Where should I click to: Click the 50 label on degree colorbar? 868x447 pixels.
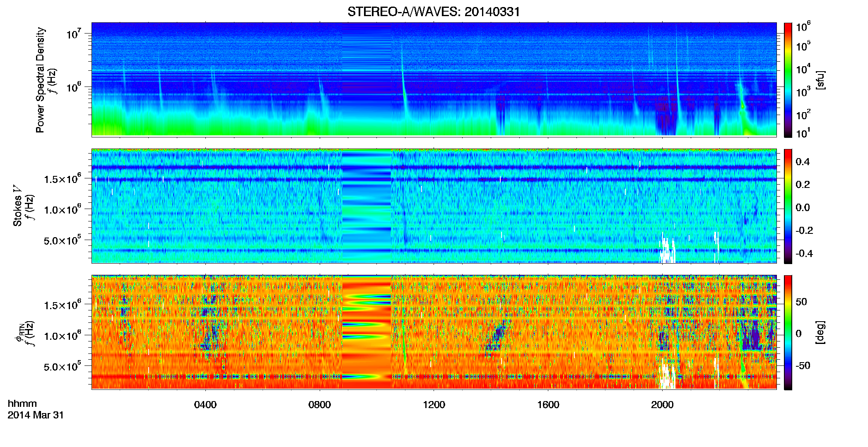[801, 302]
